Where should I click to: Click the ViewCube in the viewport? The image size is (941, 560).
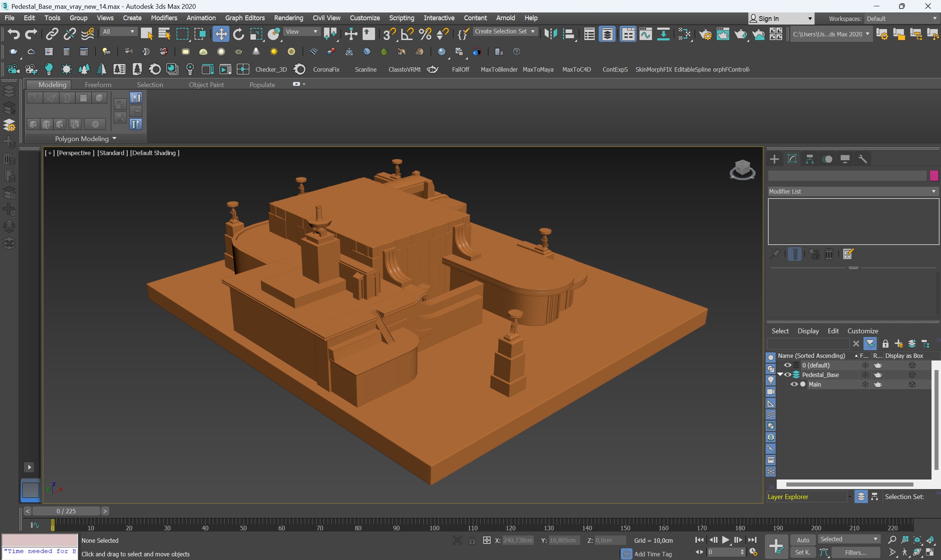click(x=742, y=170)
